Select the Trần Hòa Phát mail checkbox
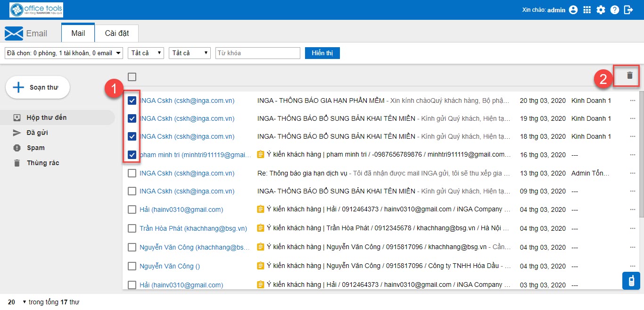This screenshot has height=310, width=644. (x=132, y=228)
